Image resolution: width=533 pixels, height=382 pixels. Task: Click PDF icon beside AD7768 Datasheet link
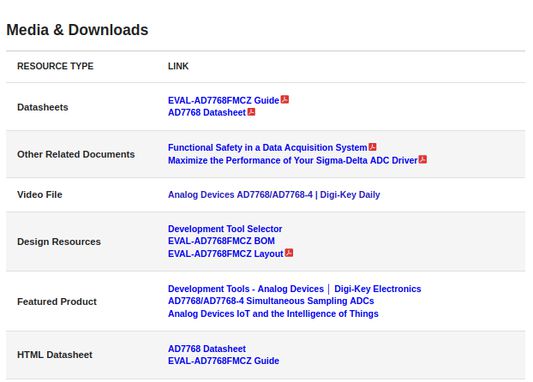(x=251, y=112)
